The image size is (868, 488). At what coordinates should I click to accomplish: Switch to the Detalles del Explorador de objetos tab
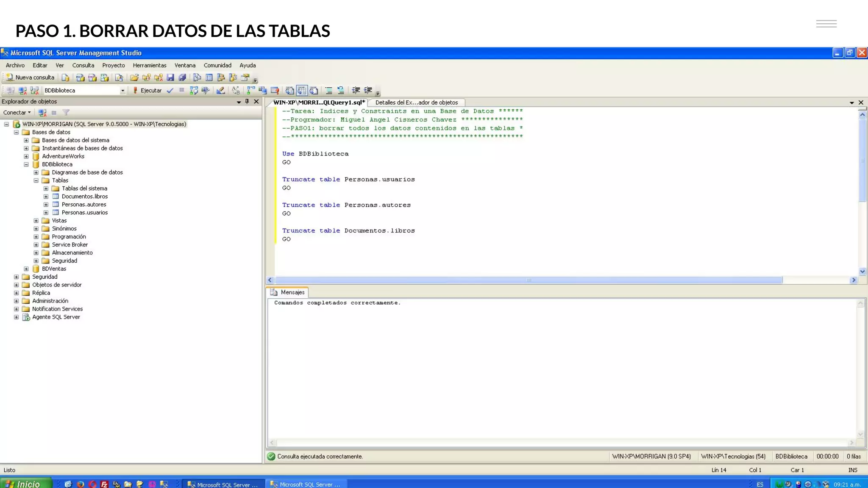point(417,103)
